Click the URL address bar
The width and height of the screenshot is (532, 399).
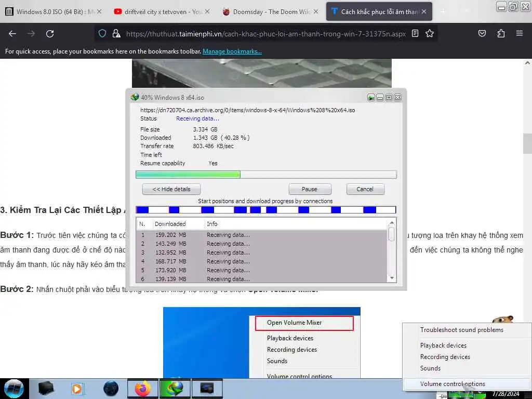pos(265,34)
